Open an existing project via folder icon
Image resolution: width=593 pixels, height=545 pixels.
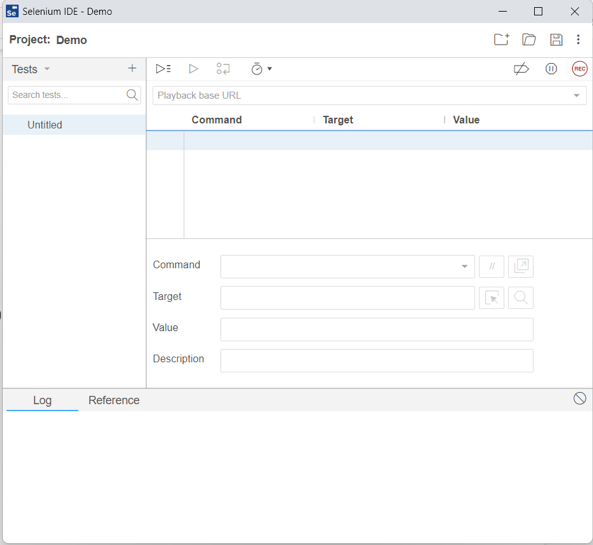pyautogui.click(x=529, y=39)
